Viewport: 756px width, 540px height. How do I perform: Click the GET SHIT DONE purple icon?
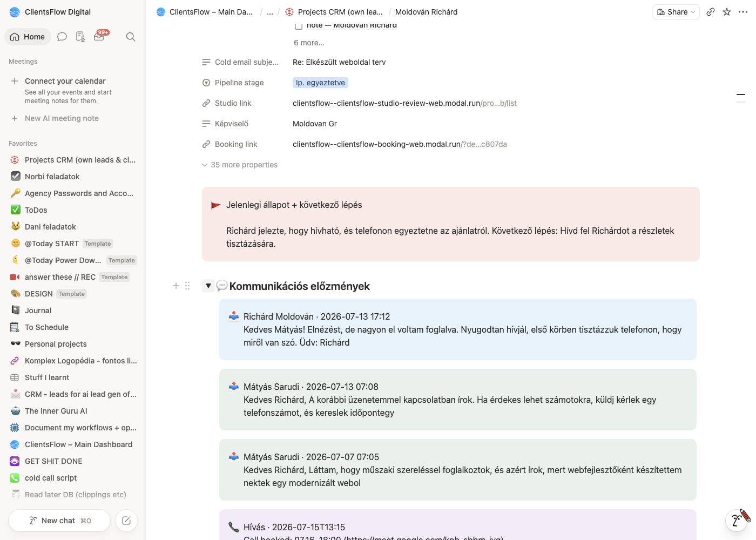coord(15,461)
